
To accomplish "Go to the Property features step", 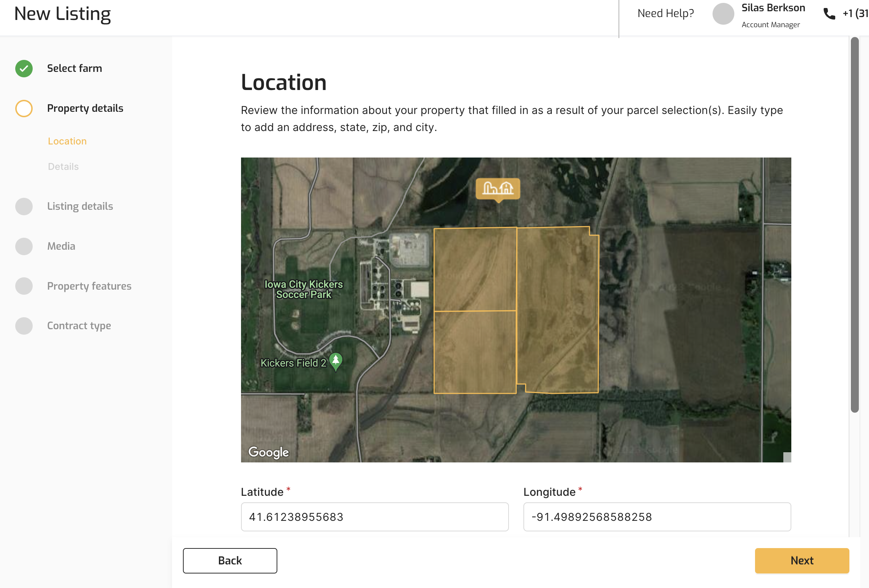I will coord(89,286).
